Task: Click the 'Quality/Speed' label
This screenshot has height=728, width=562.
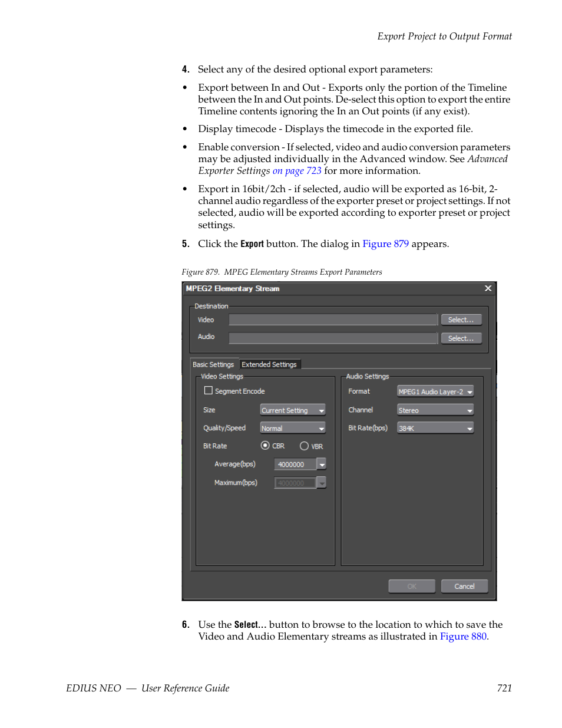Action: tap(224, 428)
